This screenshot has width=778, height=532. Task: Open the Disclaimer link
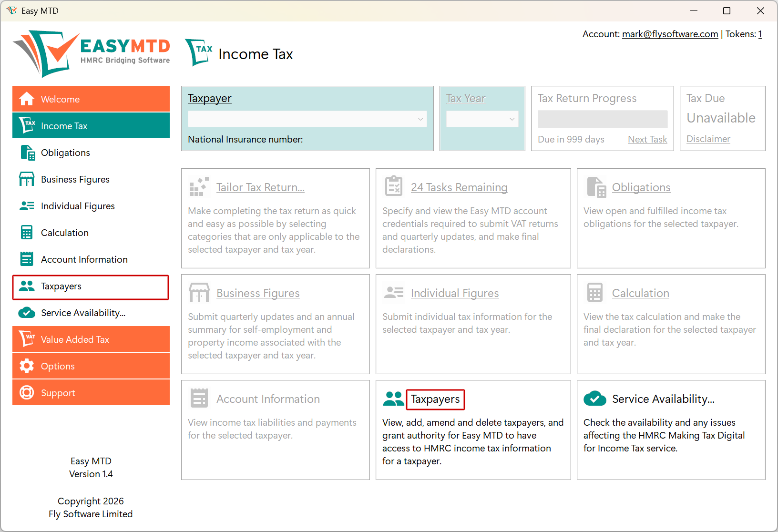(x=708, y=139)
